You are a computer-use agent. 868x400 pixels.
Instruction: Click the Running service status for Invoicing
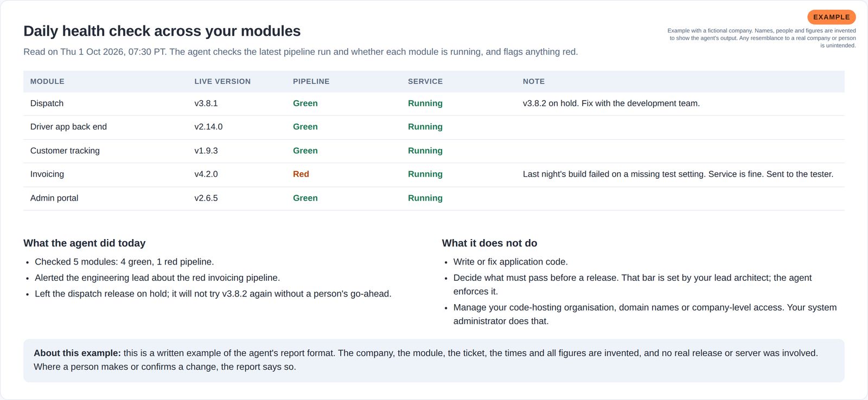tap(425, 174)
